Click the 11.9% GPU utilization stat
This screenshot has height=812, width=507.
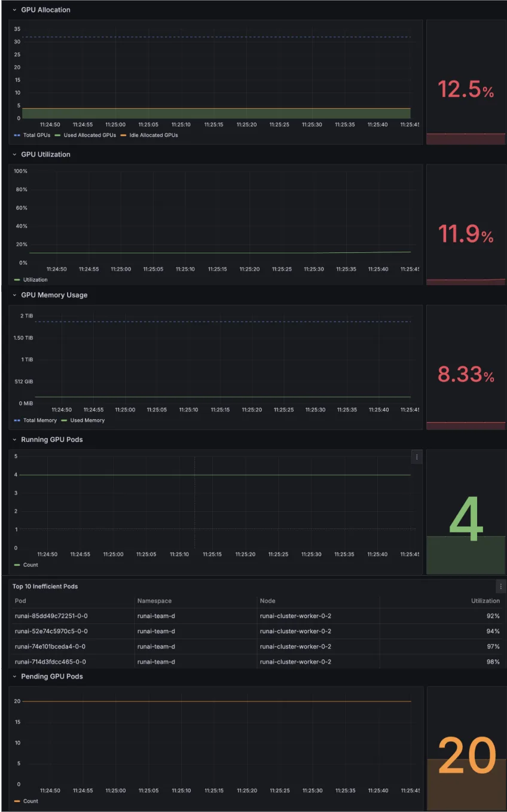466,233
